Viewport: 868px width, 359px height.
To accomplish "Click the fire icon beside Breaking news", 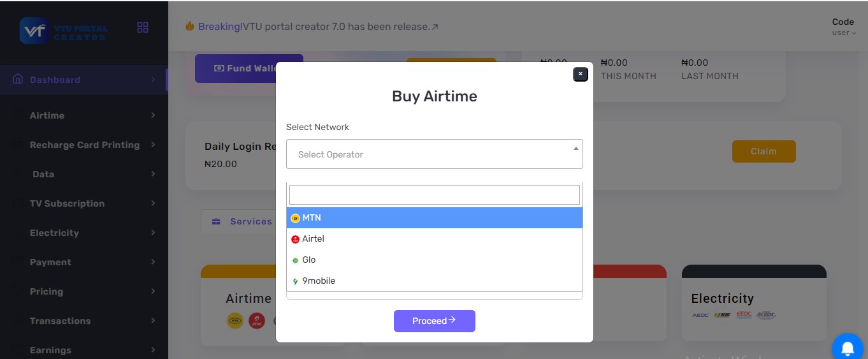I will [189, 26].
